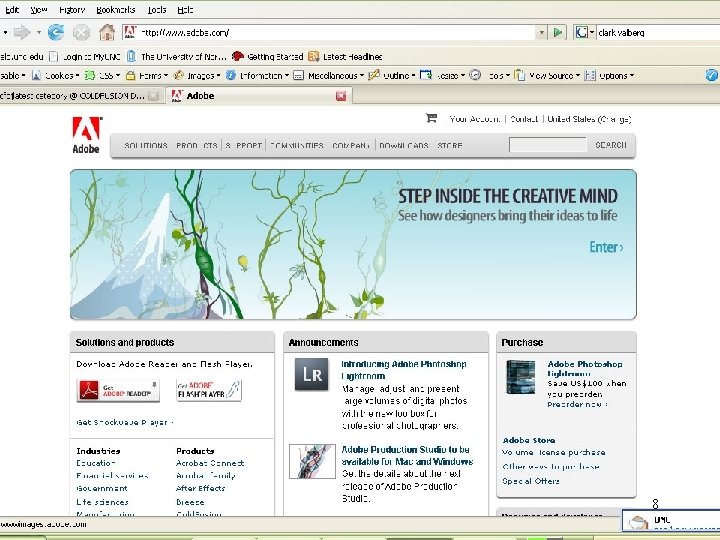Image resolution: width=720 pixels, height=540 pixels.
Task: Open the Cookies toolbar dropdown
Action: click(56, 75)
